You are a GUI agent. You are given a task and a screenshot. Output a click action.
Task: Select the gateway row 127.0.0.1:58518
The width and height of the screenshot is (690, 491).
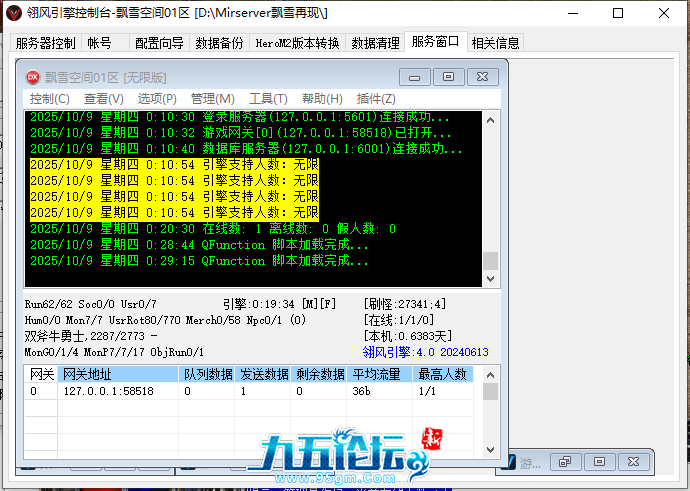click(x=108, y=391)
